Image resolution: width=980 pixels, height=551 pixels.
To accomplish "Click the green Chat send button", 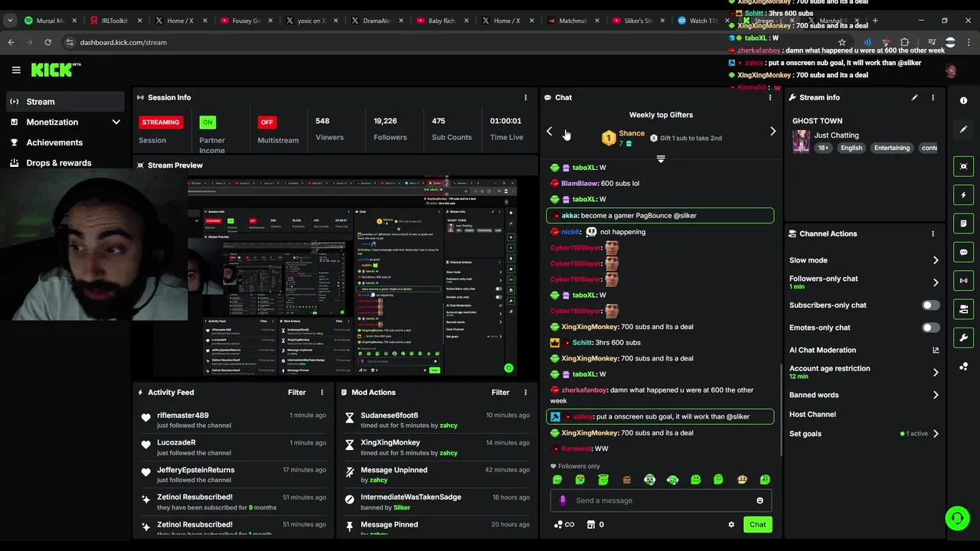I will coord(757,524).
